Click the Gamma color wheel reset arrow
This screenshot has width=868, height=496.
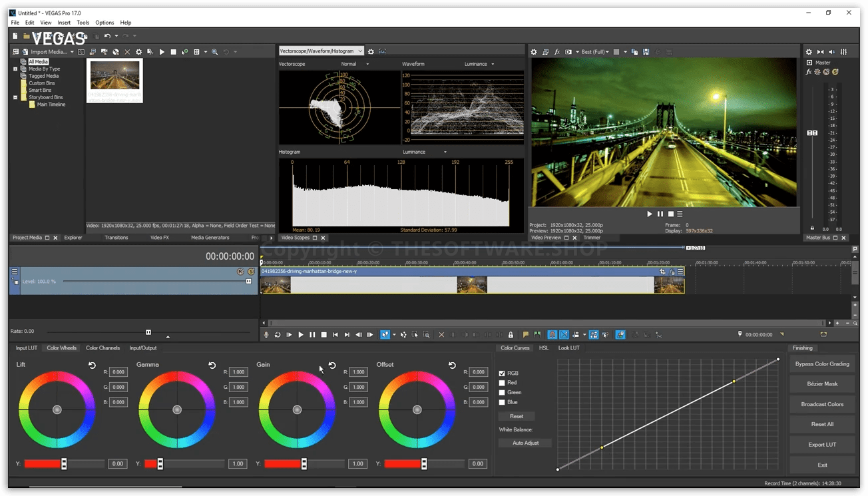point(212,366)
